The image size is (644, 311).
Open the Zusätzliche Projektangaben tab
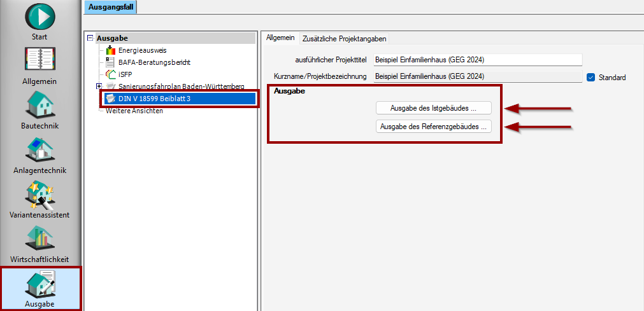(x=344, y=39)
